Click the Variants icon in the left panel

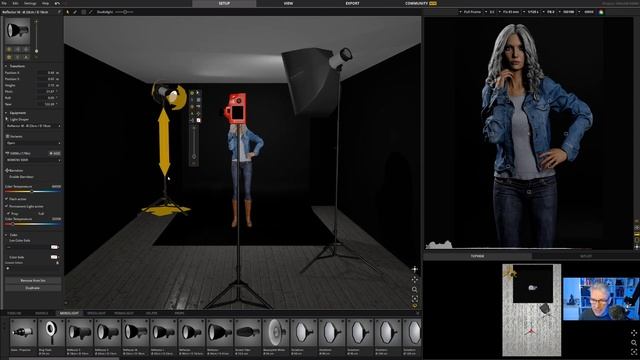7,136
